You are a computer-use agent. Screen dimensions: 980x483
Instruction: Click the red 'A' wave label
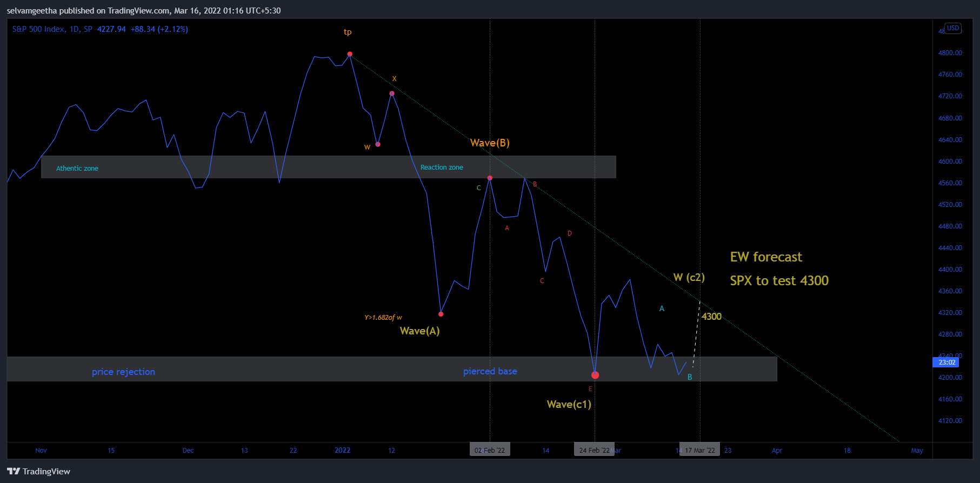pos(507,228)
